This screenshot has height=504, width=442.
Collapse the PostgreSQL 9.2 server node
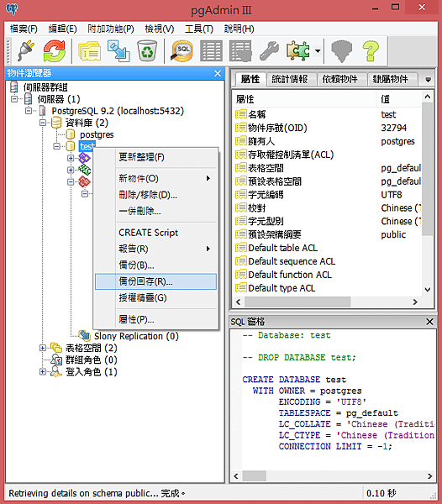pyautogui.click(x=29, y=111)
